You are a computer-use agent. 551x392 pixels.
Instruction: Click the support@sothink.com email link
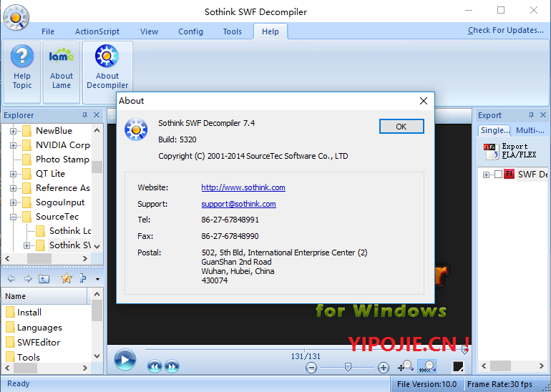pos(238,204)
